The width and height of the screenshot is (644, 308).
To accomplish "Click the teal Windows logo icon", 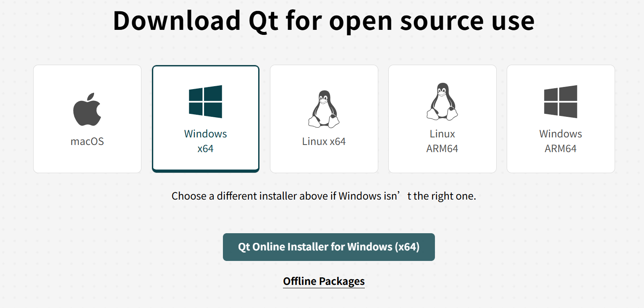I will pyautogui.click(x=205, y=102).
